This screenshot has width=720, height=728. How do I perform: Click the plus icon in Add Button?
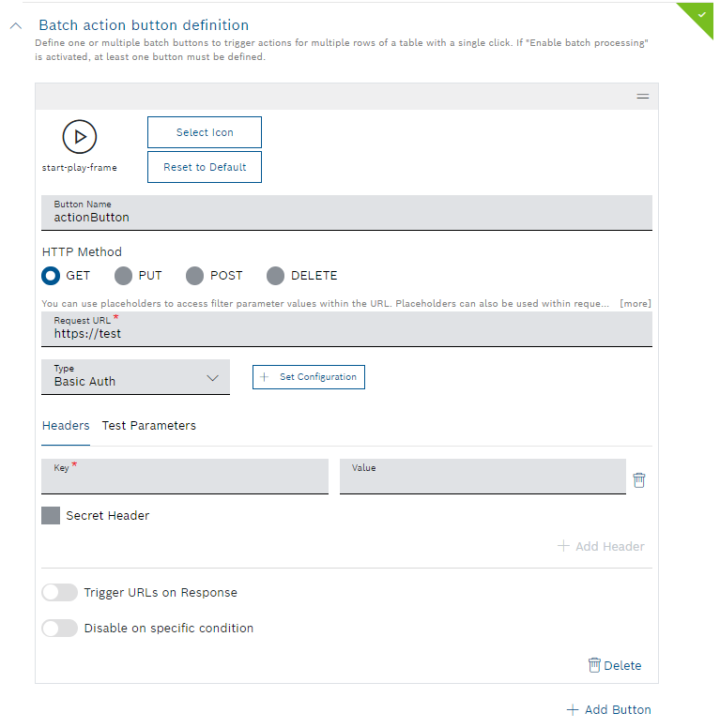573,710
